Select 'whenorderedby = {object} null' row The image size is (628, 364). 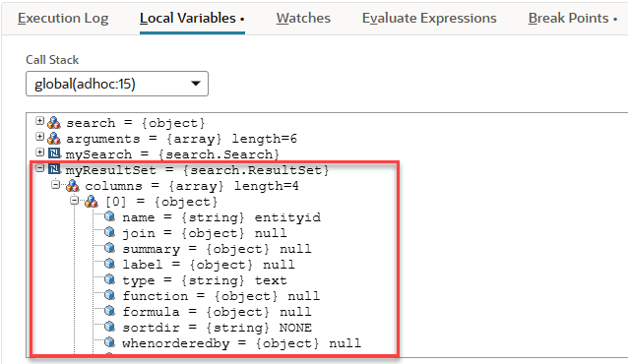pos(242,343)
